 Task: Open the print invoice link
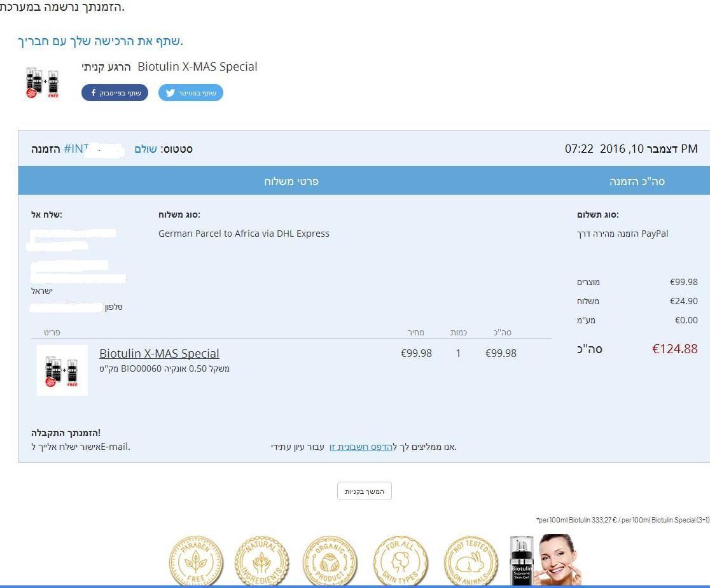pos(360,447)
